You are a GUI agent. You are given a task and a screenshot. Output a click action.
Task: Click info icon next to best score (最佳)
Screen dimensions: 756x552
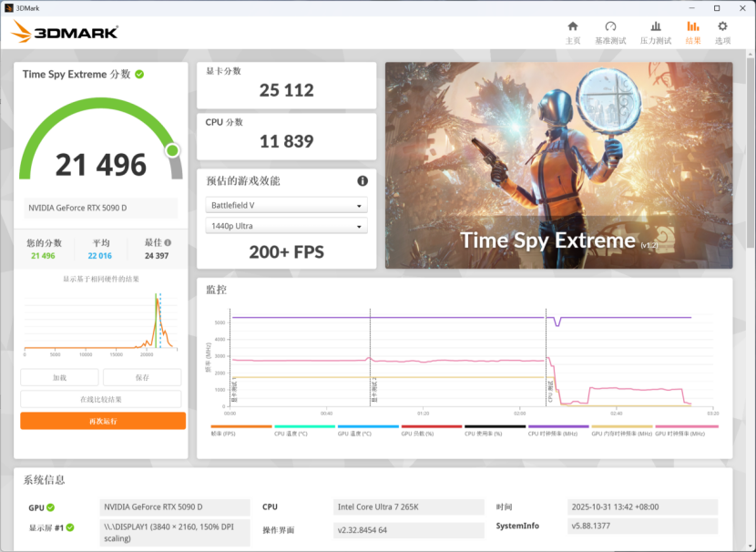[168, 243]
